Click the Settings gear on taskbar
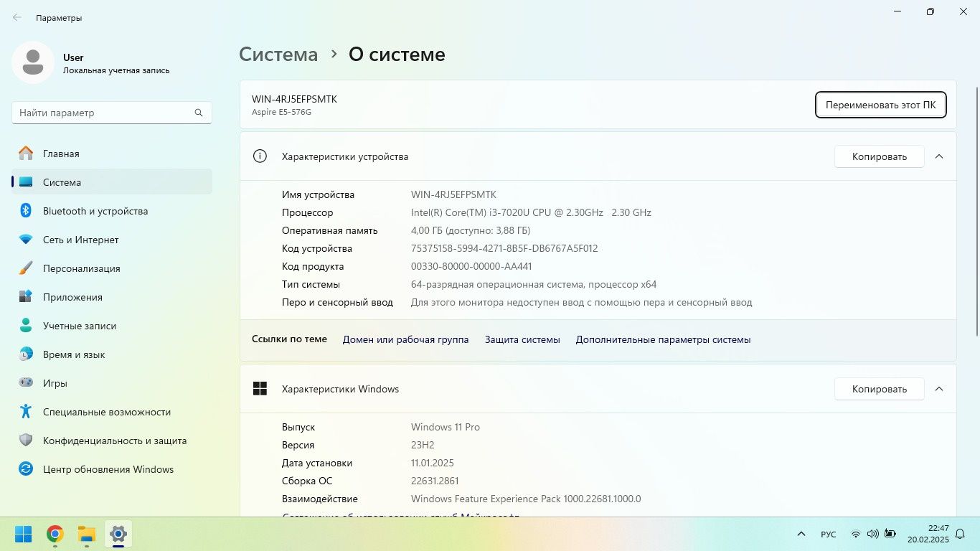The image size is (980, 551). coord(118,534)
